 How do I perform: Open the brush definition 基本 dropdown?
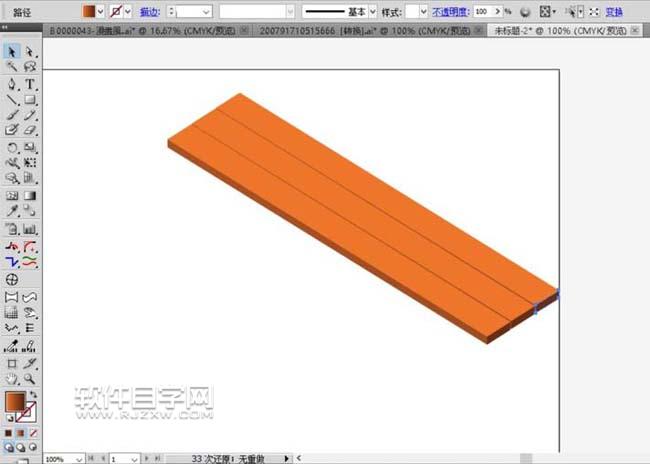373,12
